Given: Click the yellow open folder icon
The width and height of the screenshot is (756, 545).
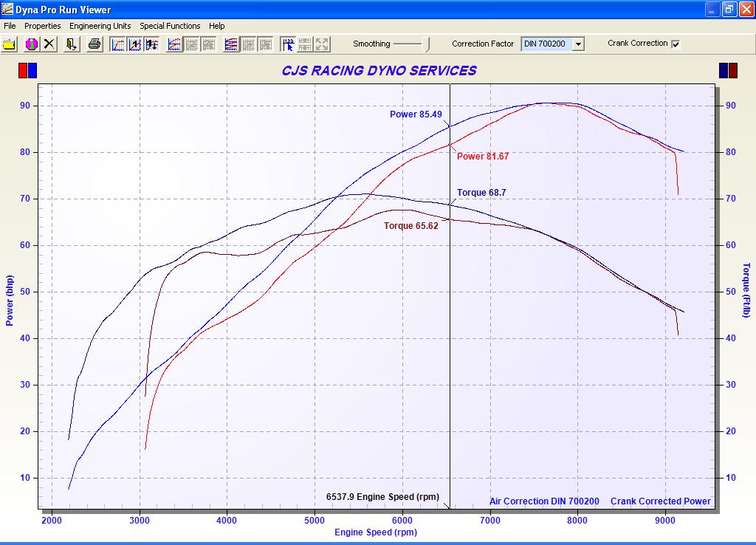Looking at the screenshot, I should pos(9,44).
